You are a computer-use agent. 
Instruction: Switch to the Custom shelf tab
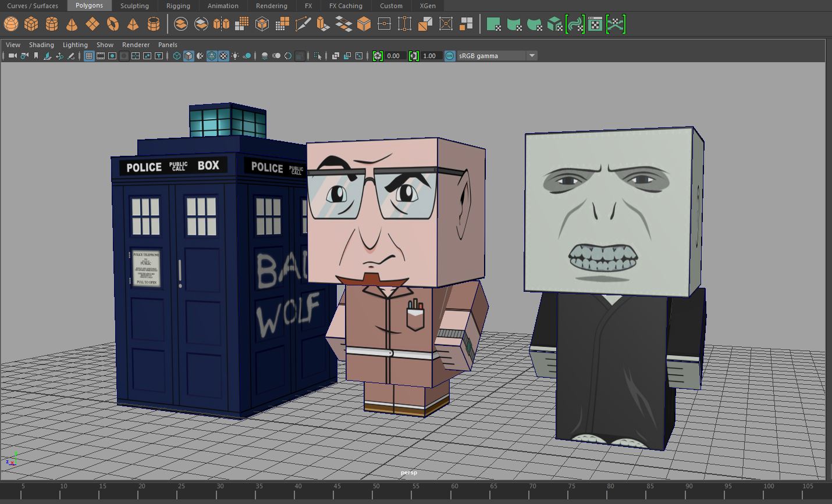tap(391, 6)
